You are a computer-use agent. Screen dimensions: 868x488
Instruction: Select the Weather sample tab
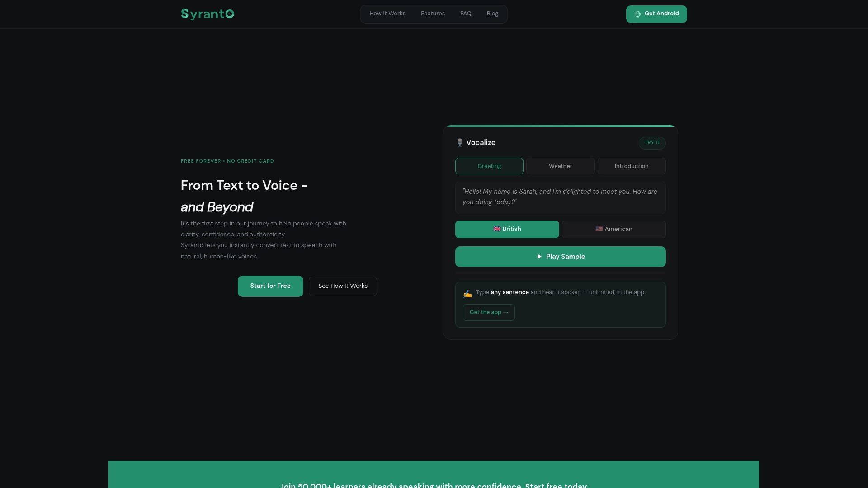point(561,166)
